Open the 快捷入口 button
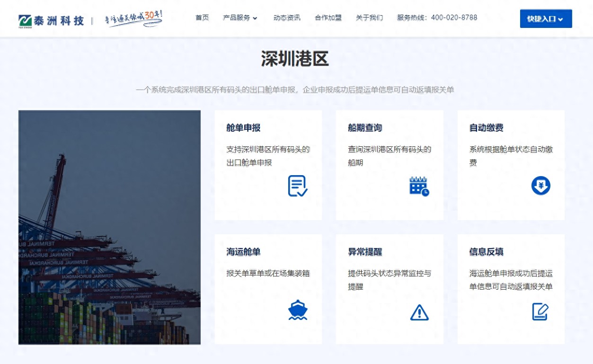Image resolution: width=593 pixels, height=364 pixels. coord(546,19)
